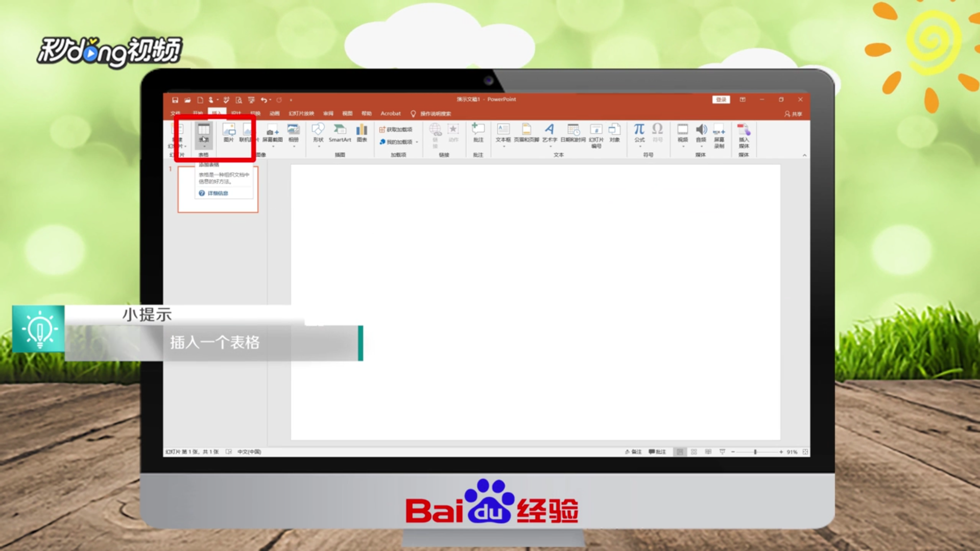This screenshot has height=551, width=980.
Task: Open the 音频 (Audio) dropdown arrow
Action: (x=702, y=147)
